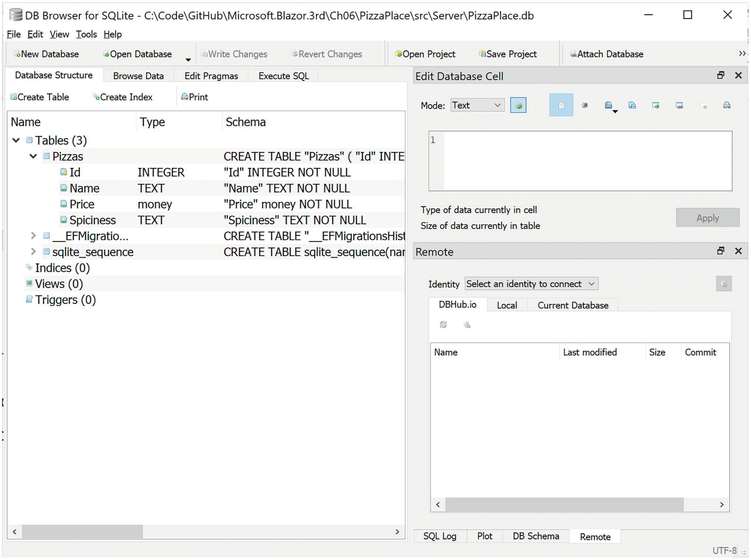Toggle automatic mode switching next to Mode
This screenshot has width=751, height=560.
518,105
